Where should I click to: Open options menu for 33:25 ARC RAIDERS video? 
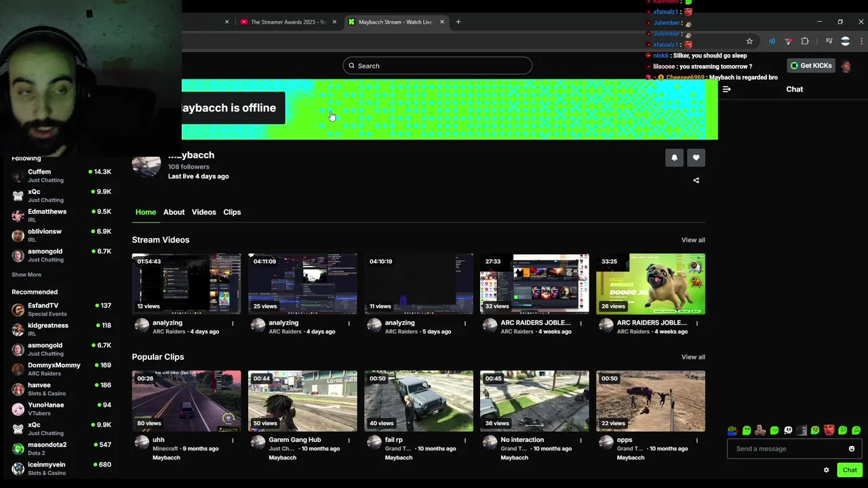[696, 323]
